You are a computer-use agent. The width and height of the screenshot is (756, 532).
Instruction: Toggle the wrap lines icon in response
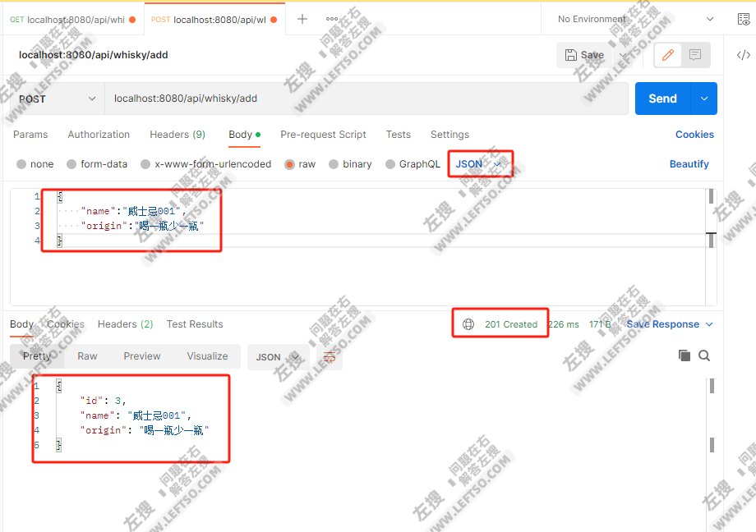click(x=330, y=357)
